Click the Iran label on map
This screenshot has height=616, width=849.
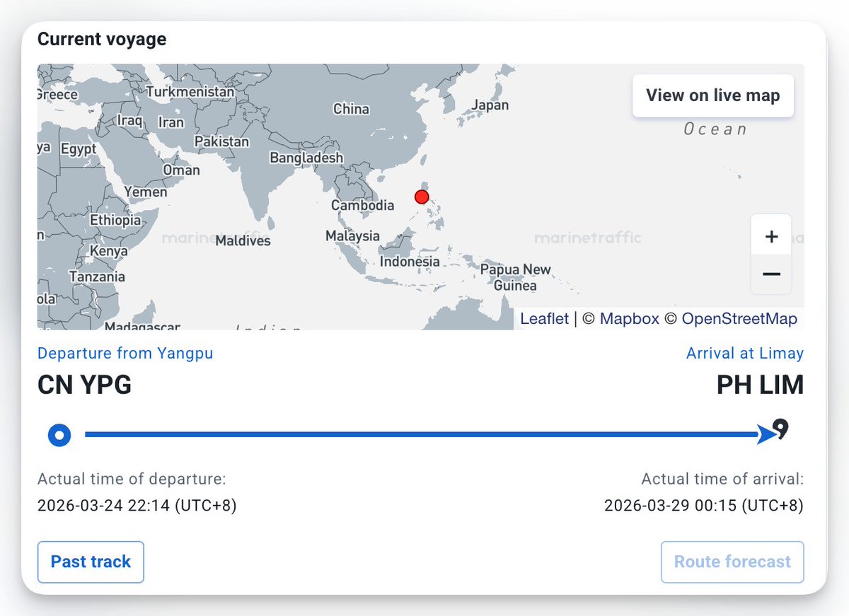[x=171, y=122]
